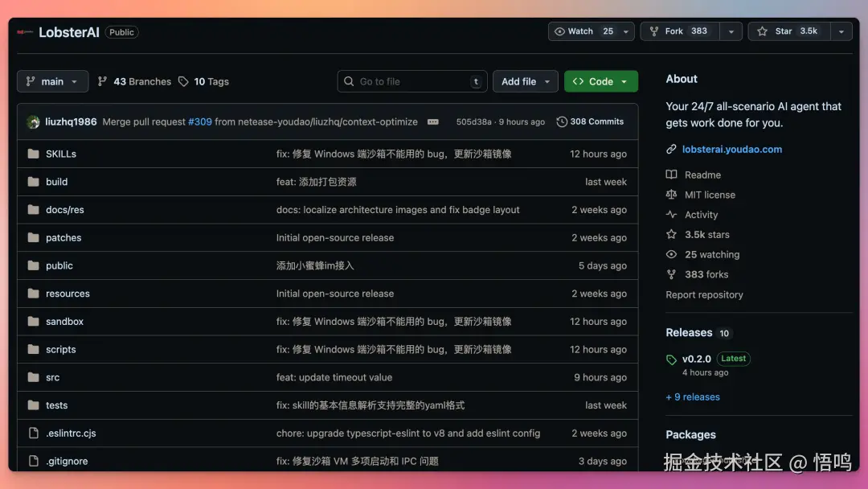Screen dimensions: 868x489
Task: Click the eye icon in Watch button
Action: pyautogui.click(x=559, y=31)
